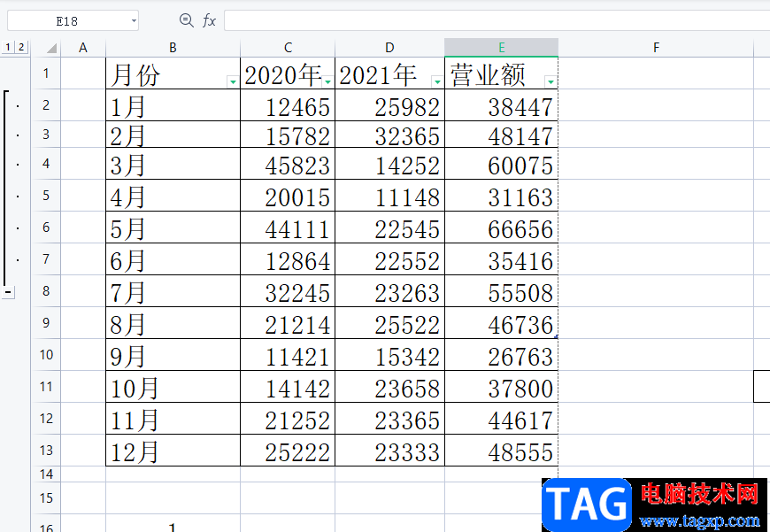Click cell containing 6月
Viewport: 770px width, 532px height.
click(173, 259)
